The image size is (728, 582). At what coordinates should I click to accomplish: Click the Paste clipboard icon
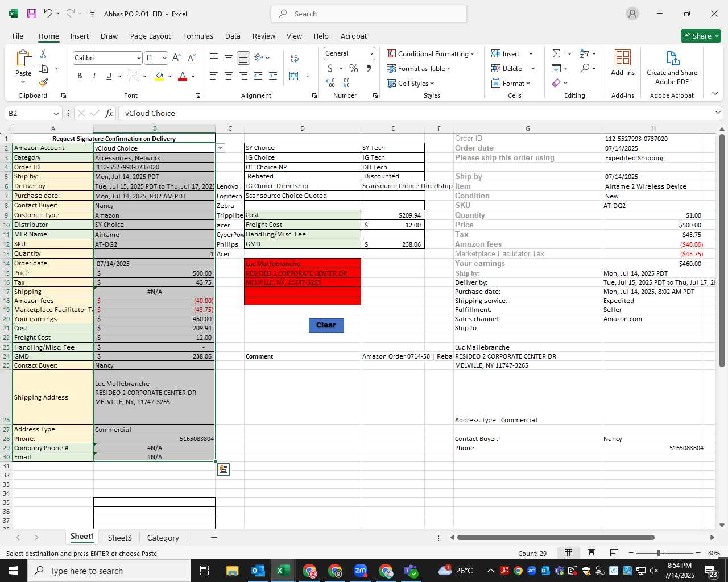(x=23, y=59)
